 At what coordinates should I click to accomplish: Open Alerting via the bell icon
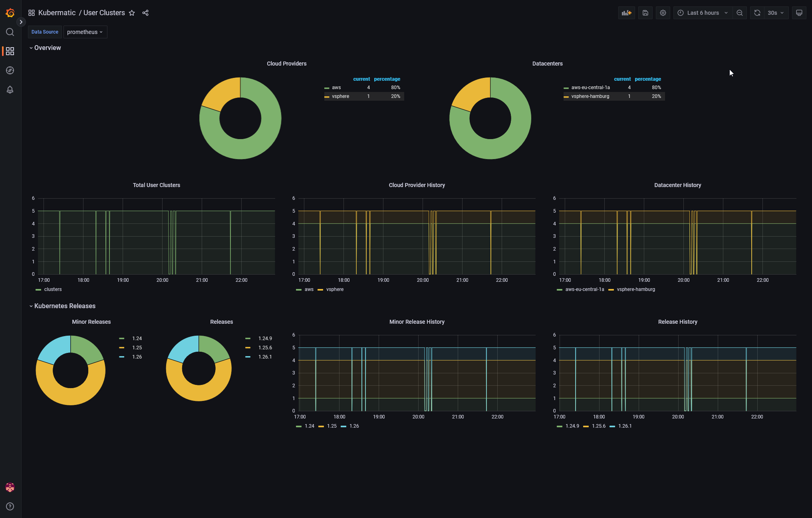click(x=10, y=90)
